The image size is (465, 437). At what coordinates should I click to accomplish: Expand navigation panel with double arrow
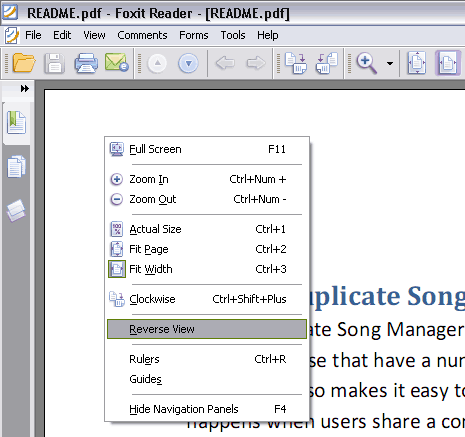(x=25, y=89)
